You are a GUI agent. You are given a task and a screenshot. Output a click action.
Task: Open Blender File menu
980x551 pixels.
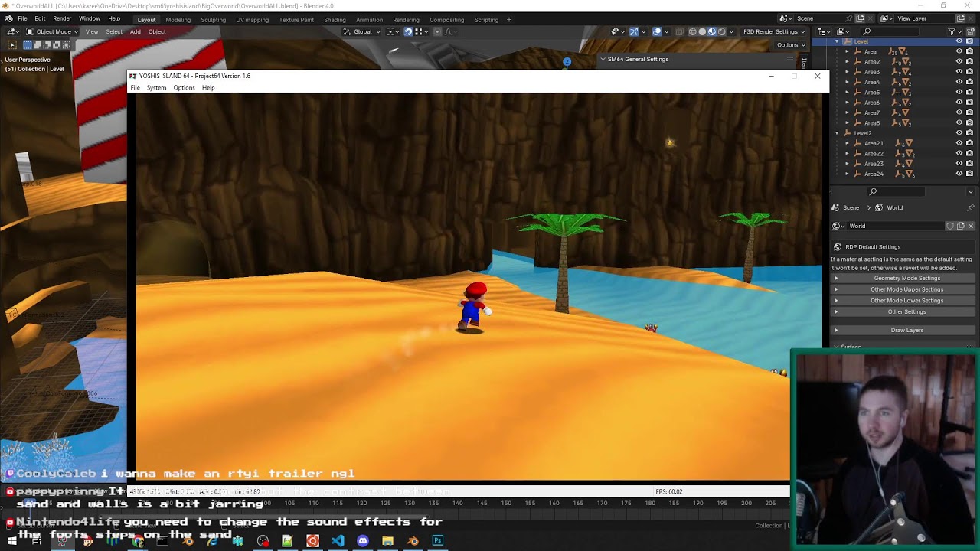(x=23, y=18)
